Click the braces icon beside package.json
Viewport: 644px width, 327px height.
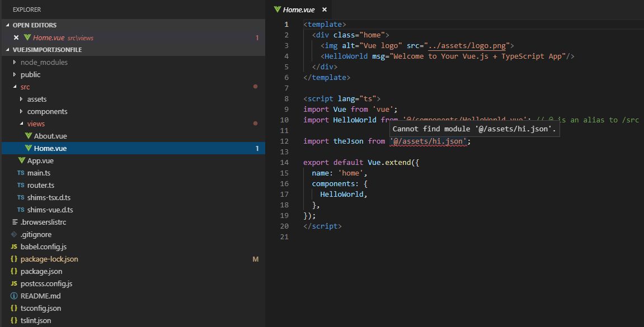pos(14,271)
